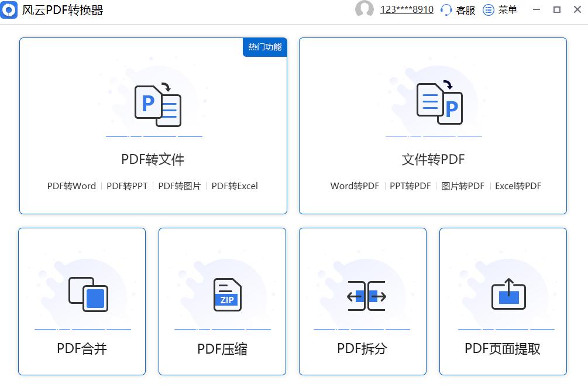The width and height of the screenshot is (588, 387).
Task: Select 图片转PDF conversion
Action: pos(463,186)
